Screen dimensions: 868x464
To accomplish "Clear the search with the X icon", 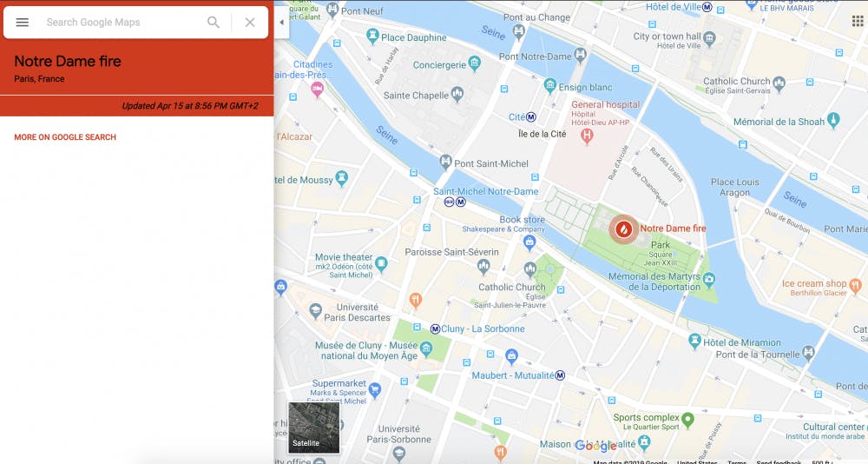I will click(250, 23).
